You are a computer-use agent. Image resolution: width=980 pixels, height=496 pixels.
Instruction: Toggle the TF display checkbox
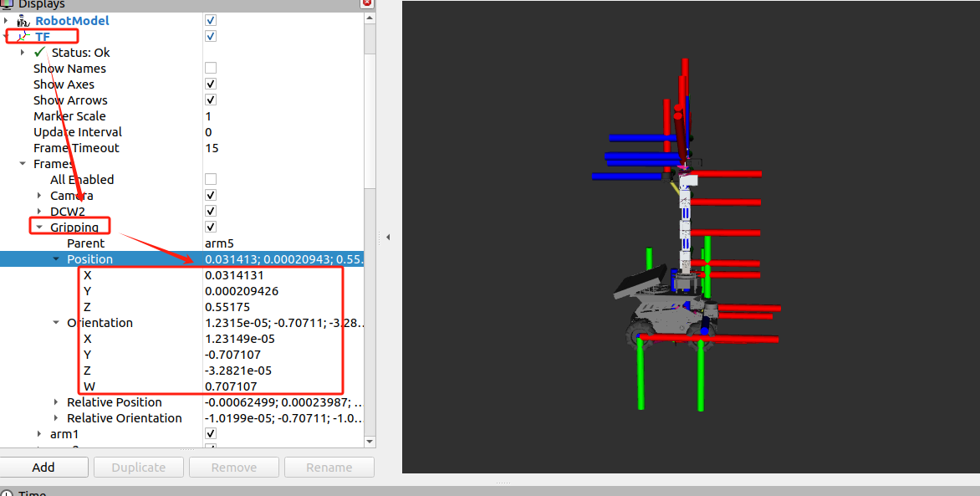[211, 36]
